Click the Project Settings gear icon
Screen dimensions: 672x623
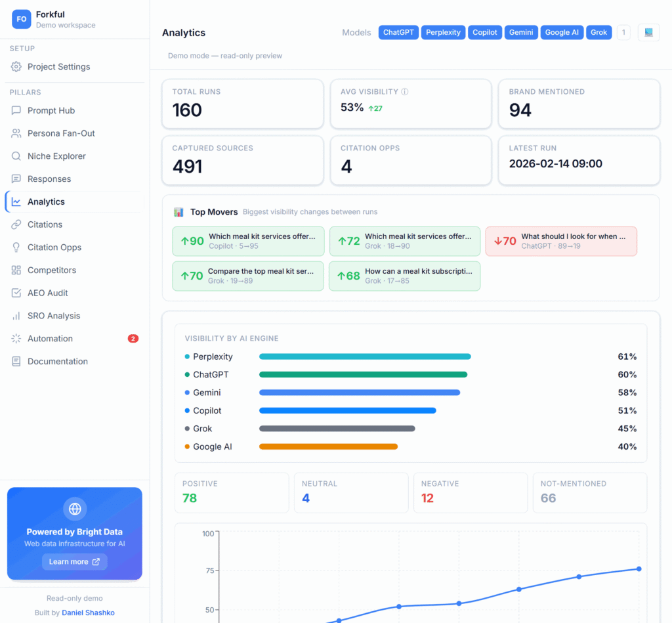point(16,66)
